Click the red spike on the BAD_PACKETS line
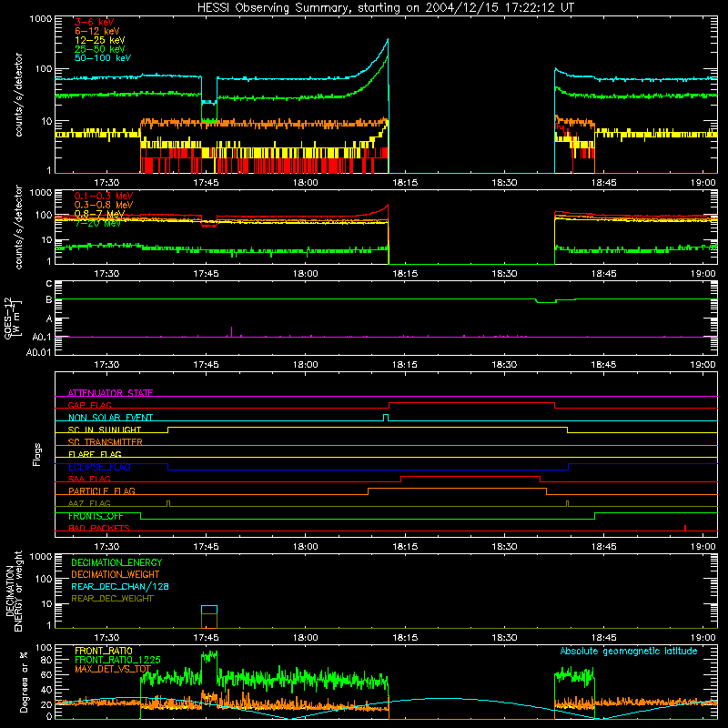 click(685, 528)
